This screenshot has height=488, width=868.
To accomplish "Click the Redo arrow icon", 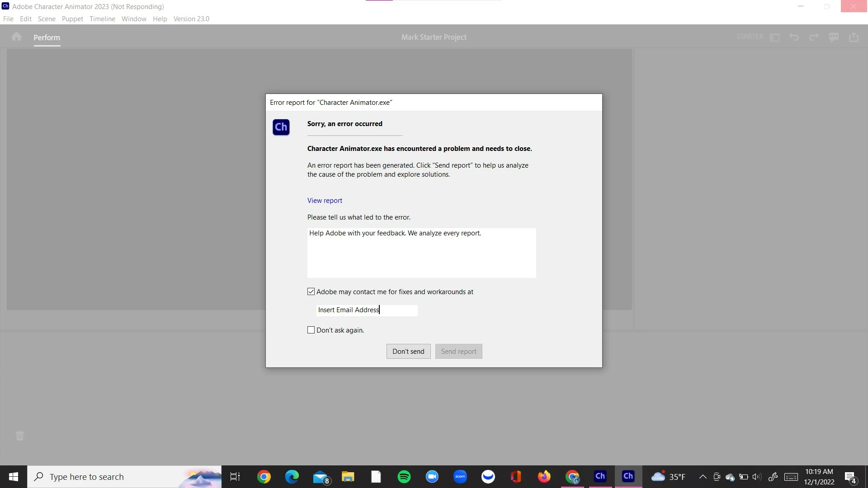I will [814, 37].
